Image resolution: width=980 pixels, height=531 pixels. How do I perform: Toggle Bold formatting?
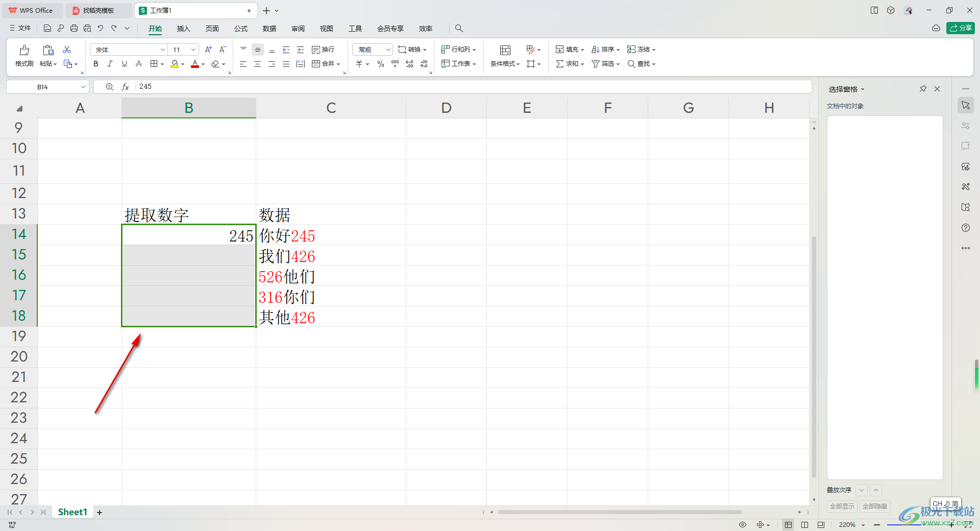coord(96,64)
